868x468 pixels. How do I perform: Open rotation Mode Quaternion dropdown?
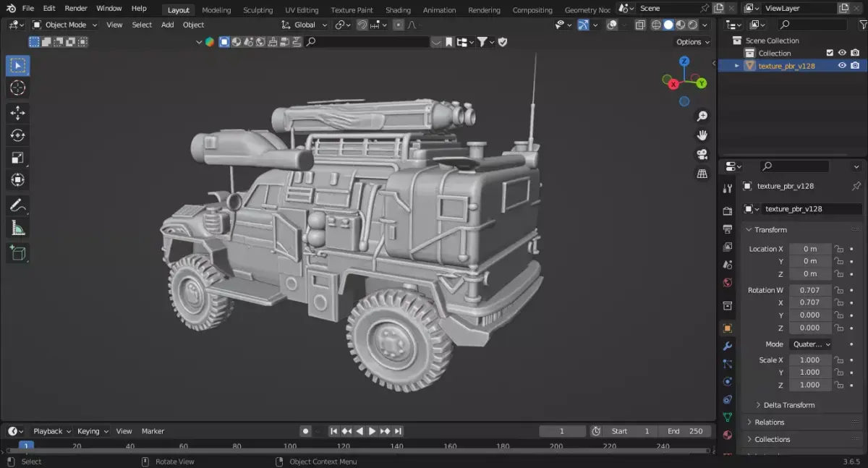811,344
